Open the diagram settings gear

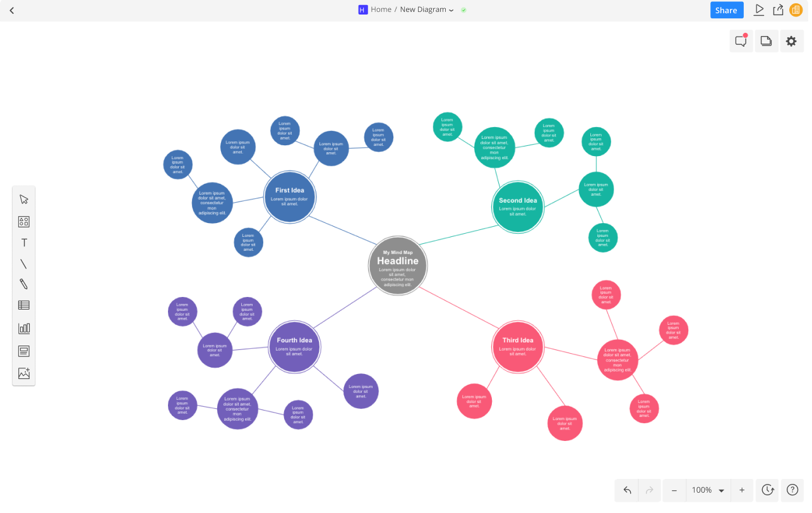[791, 40]
